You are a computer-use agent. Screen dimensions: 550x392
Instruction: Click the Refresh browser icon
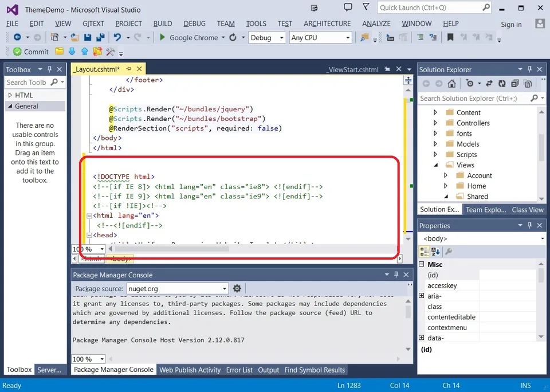233,37
